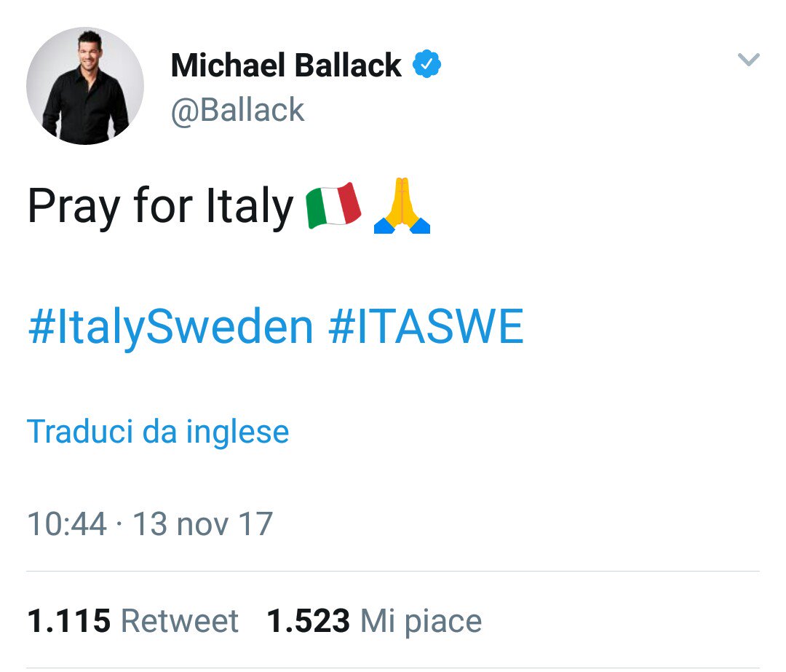Open the tweet options chevron menu
This screenshot has height=672, width=786.
pos(748,60)
